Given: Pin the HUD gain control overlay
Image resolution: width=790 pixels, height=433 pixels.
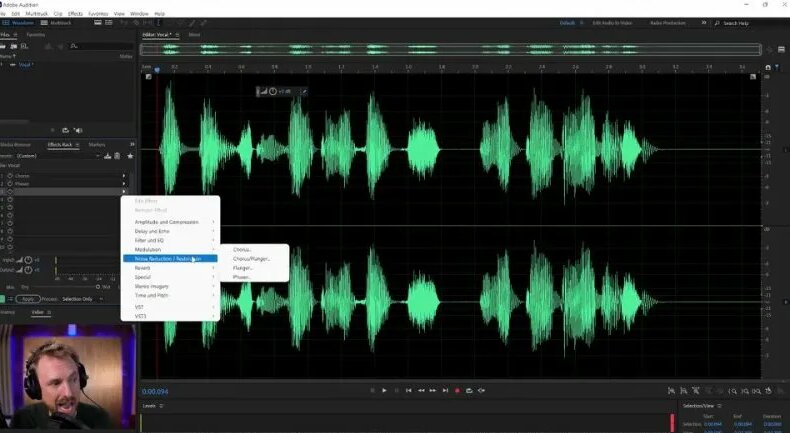Looking at the screenshot, I should pyautogui.click(x=304, y=91).
